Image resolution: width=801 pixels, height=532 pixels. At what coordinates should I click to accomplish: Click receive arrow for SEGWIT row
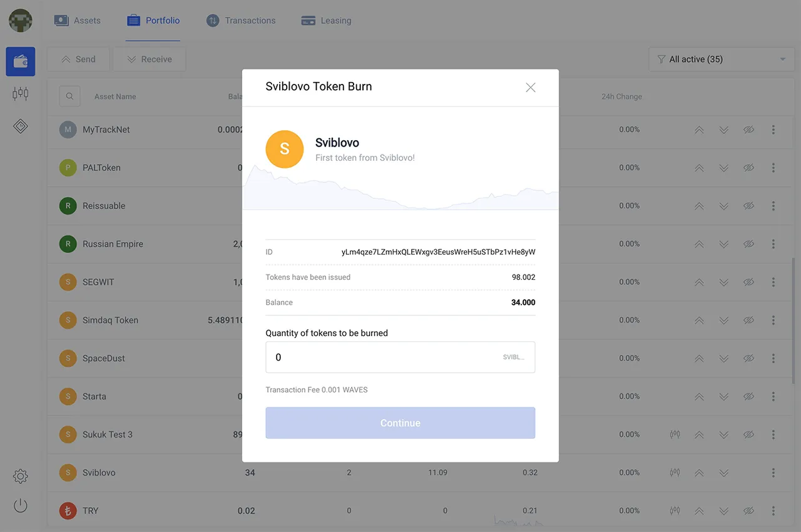pos(724,282)
